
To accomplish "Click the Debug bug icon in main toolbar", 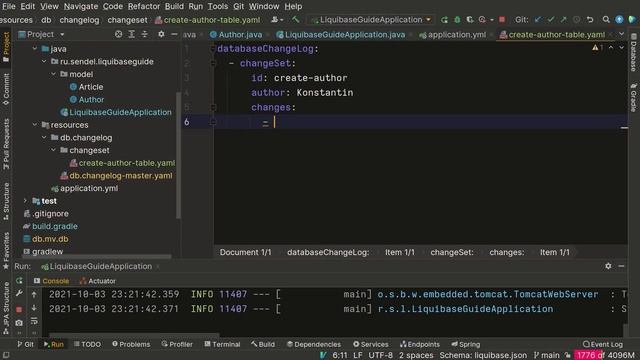I will [x=457, y=20].
